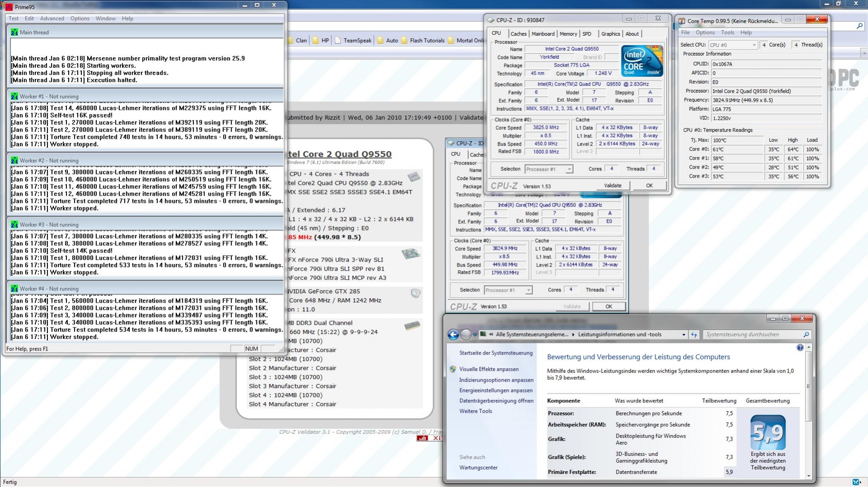
Task: Switch to CPU-Z Caches tab
Action: coord(518,34)
